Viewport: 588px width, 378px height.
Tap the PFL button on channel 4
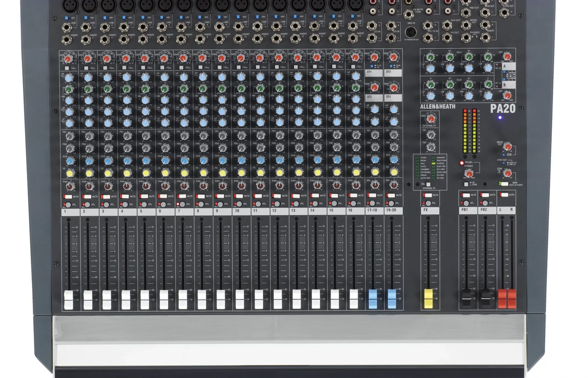click(x=125, y=204)
